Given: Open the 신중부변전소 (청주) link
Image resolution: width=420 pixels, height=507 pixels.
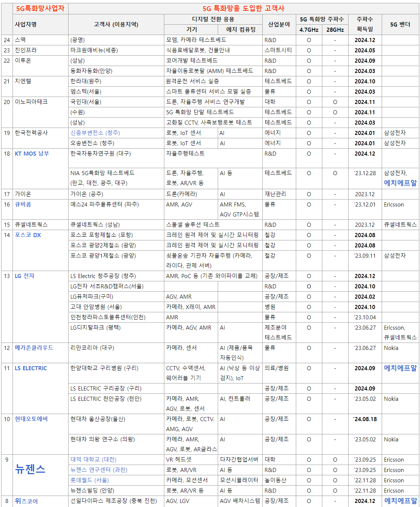Looking at the screenshot, I should point(95,133).
